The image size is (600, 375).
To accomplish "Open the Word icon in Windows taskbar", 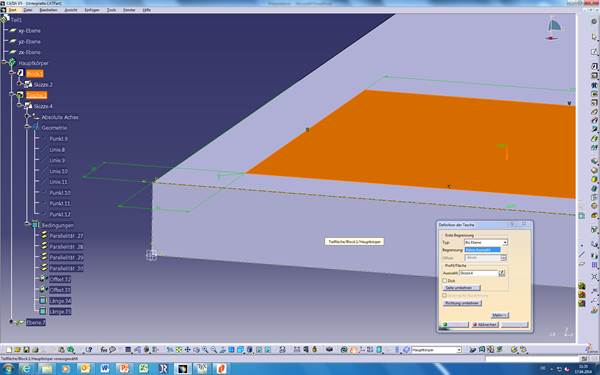I will [x=104, y=368].
